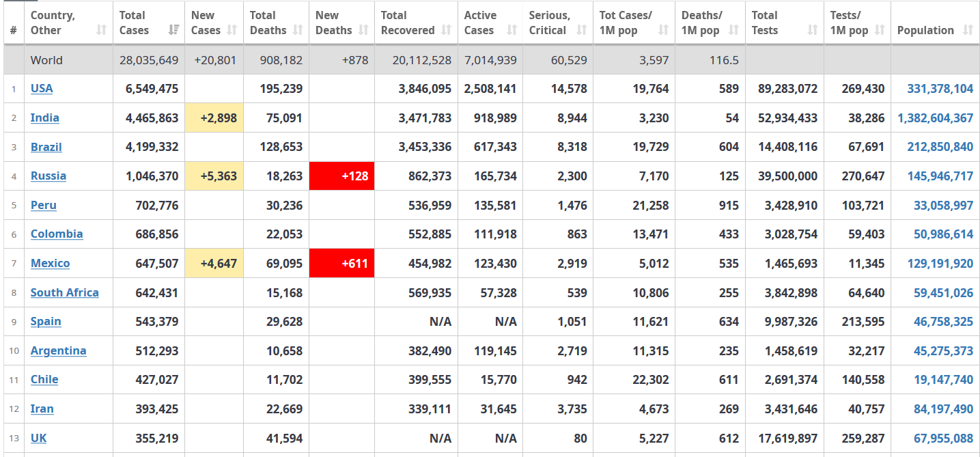Screen dimensions: 980x457
Task: Open the India country page
Action: [x=45, y=117]
